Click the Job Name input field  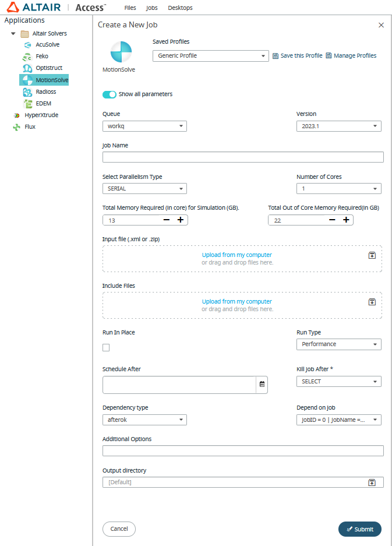click(243, 157)
